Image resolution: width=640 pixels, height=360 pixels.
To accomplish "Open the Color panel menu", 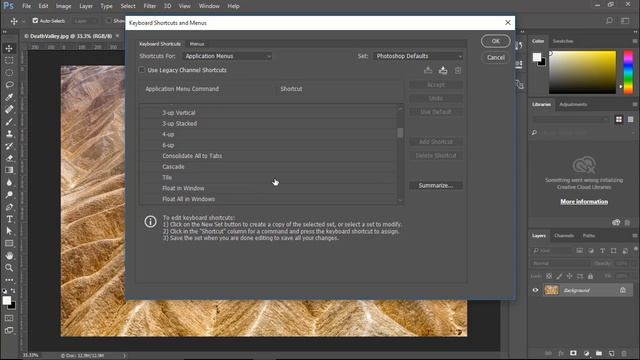I will click(x=635, y=41).
